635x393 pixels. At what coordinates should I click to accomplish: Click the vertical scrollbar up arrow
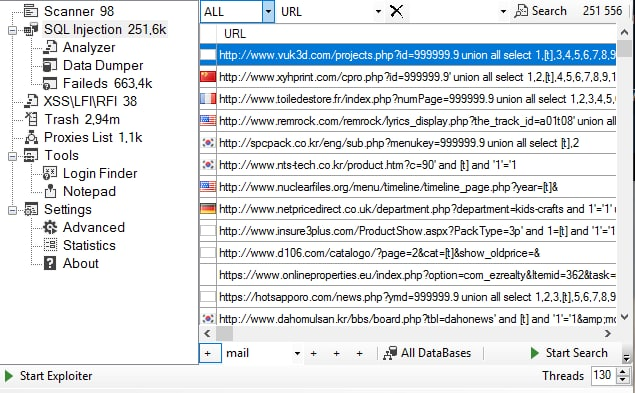[x=625, y=32]
